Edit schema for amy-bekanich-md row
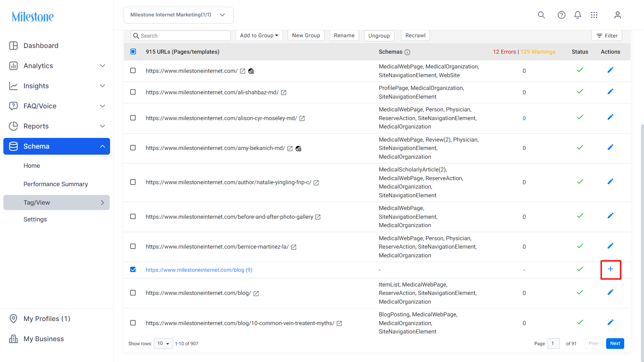Viewport: 644px width, 362px height. pyautogui.click(x=610, y=147)
